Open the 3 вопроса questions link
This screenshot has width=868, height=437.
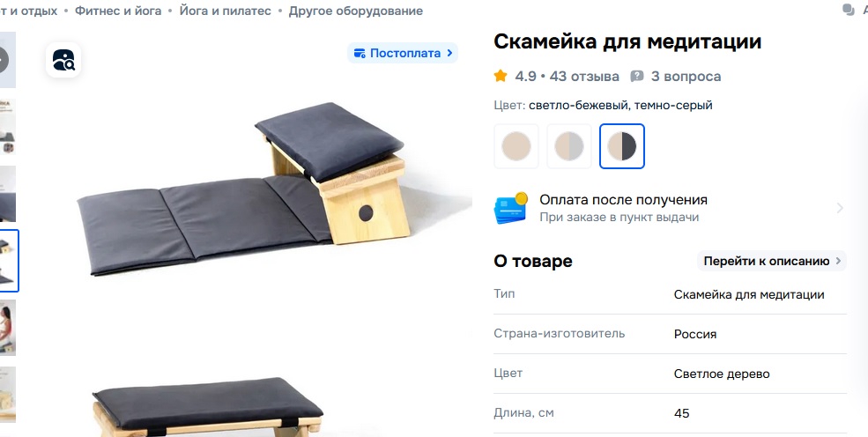(x=686, y=77)
